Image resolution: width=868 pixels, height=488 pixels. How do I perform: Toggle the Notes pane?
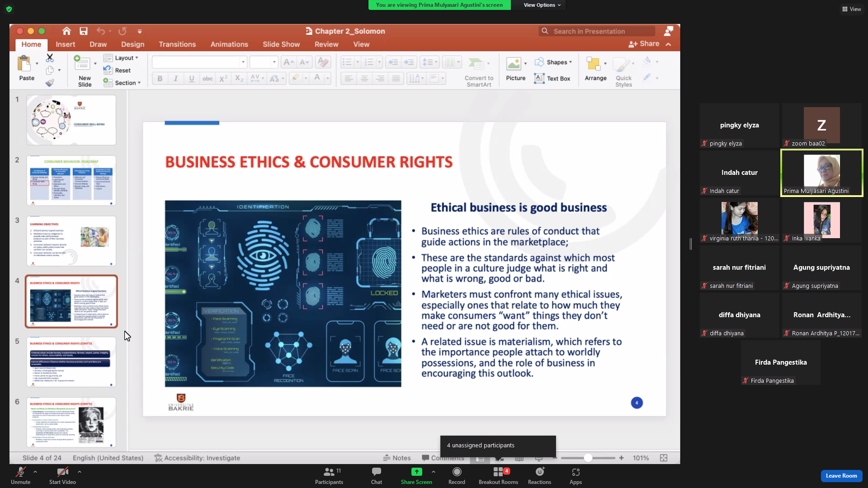(396, 458)
